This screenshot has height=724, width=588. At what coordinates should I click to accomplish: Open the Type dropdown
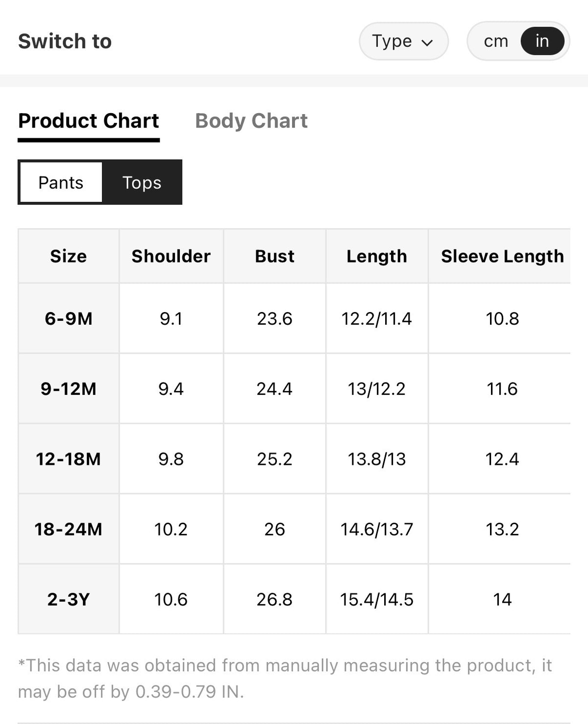click(x=404, y=41)
